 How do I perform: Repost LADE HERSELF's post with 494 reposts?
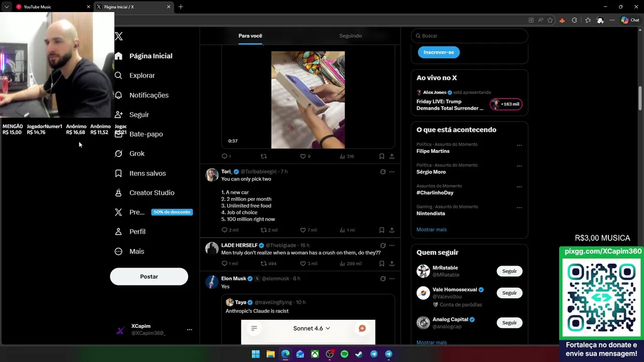click(263, 263)
